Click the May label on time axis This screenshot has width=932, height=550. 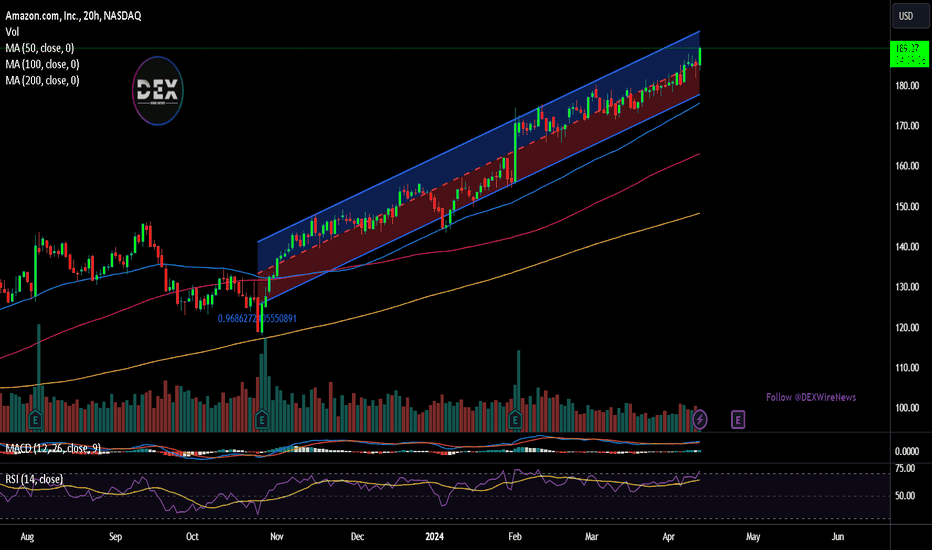click(x=753, y=536)
